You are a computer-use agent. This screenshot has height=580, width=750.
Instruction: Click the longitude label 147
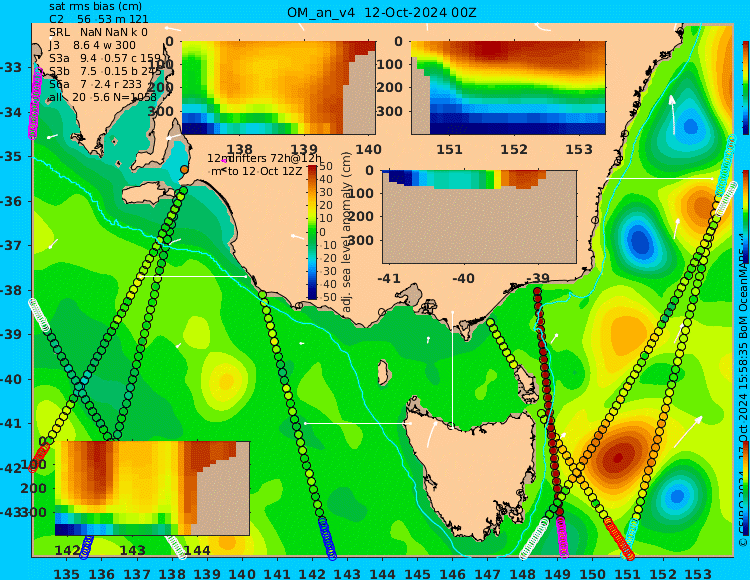pyautogui.click(x=488, y=574)
